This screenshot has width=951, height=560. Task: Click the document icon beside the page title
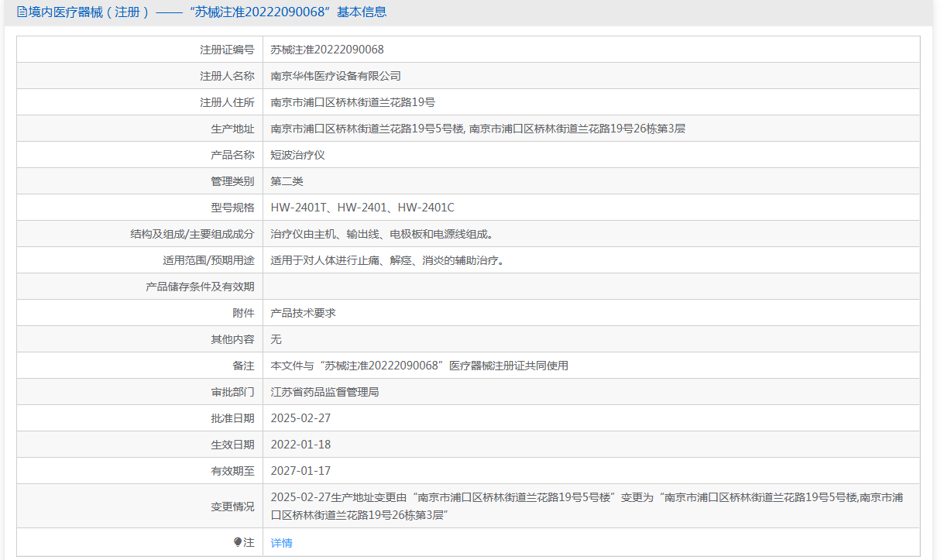point(21,12)
